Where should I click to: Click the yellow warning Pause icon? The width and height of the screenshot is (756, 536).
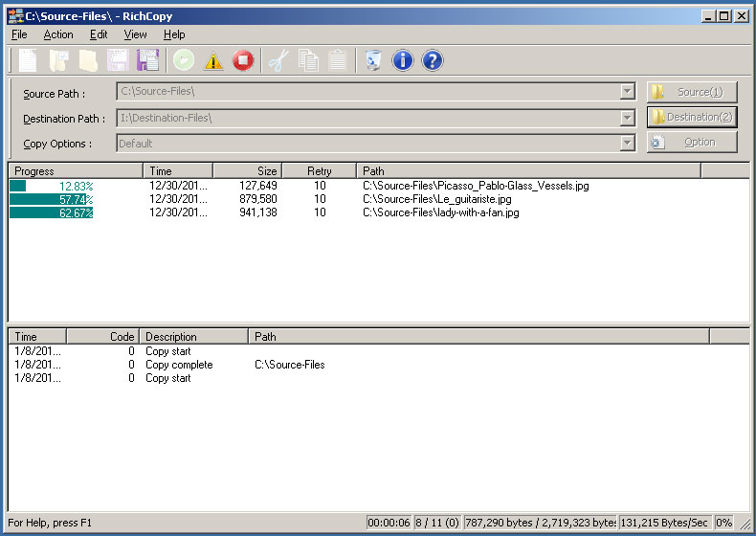(213, 61)
